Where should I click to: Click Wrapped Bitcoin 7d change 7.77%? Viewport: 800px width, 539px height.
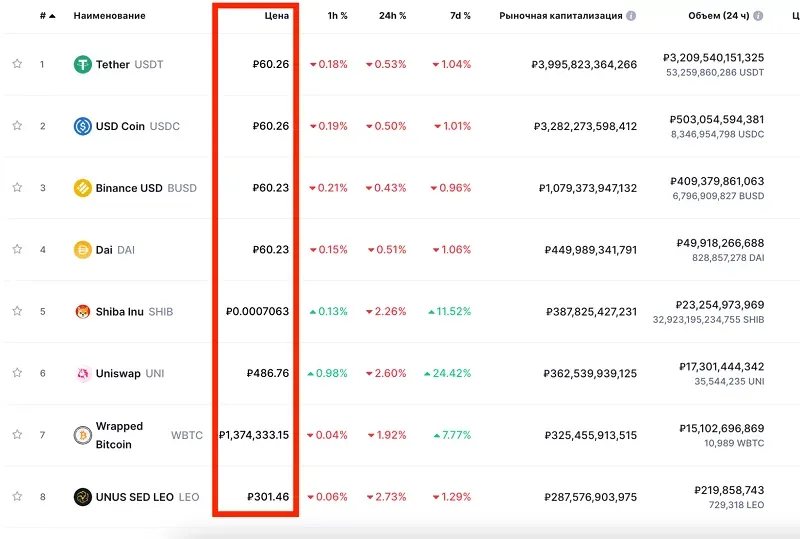(x=452, y=435)
